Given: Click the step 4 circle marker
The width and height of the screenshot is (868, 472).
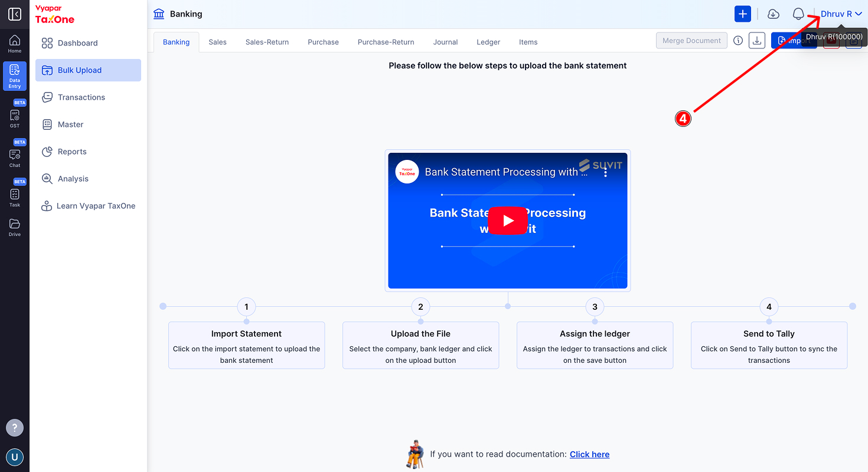Looking at the screenshot, I should pos(769,307).
